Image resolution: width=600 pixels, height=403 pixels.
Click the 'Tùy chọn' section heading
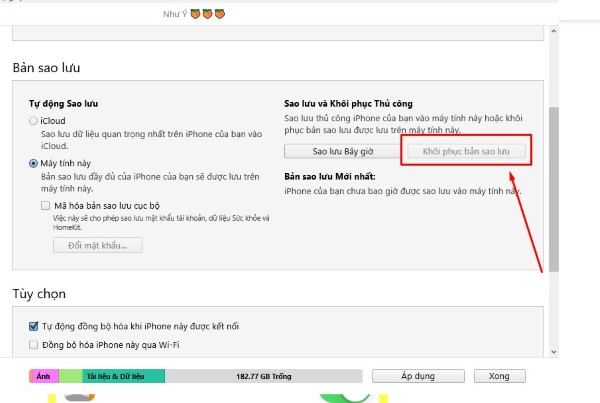tap(39, 293)
